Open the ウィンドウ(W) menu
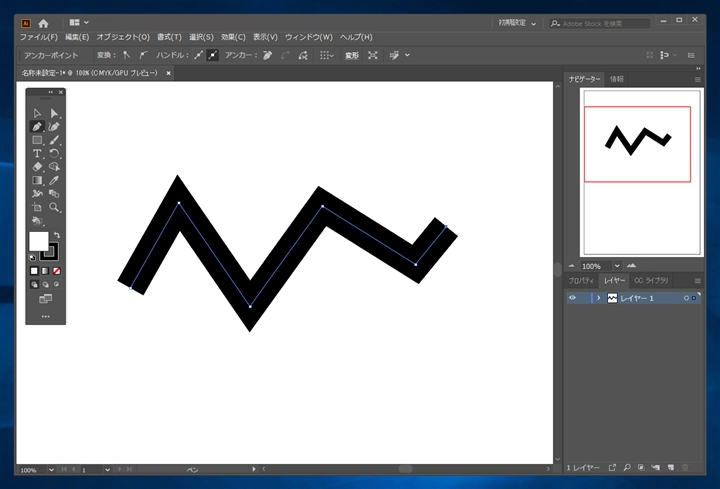This screenshot has width=720, height=489. point(309,37)
